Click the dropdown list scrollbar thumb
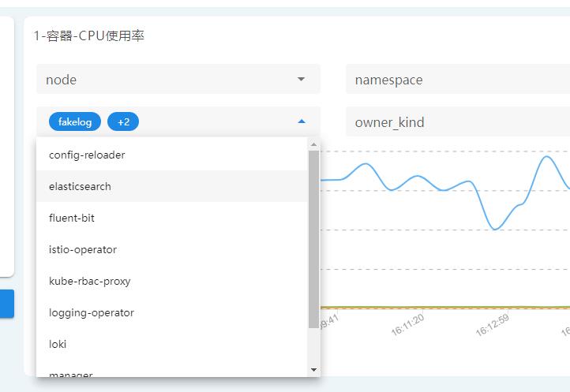Viewport: 570px width, 392px height. point(313,237)
